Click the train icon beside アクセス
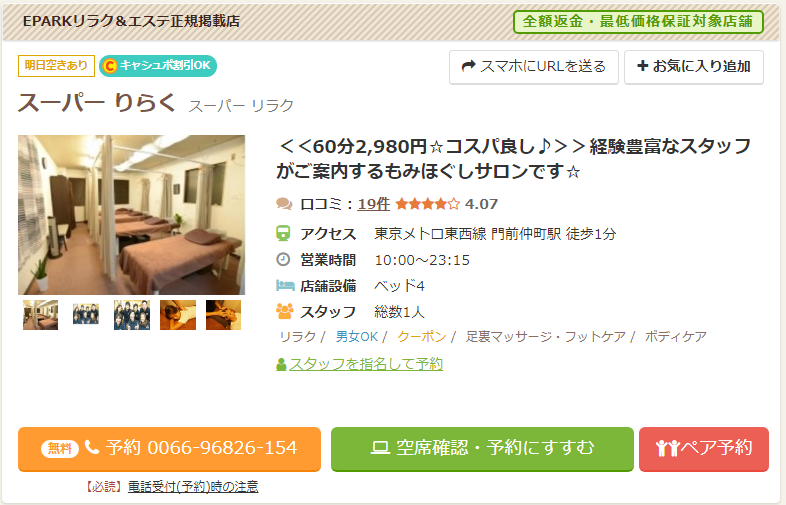Image resolution: width=786 pixels, height=505 pixels. pos(283,234)
